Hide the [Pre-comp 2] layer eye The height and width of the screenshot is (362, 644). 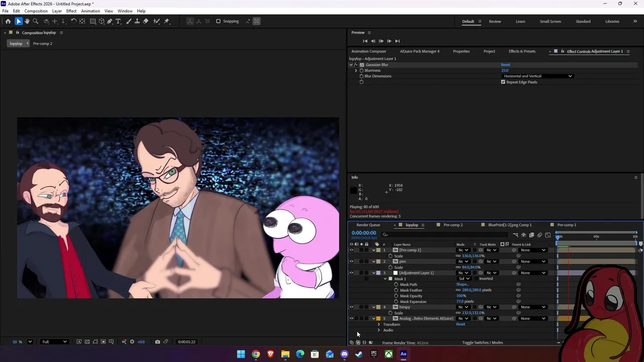click(351, 250)
